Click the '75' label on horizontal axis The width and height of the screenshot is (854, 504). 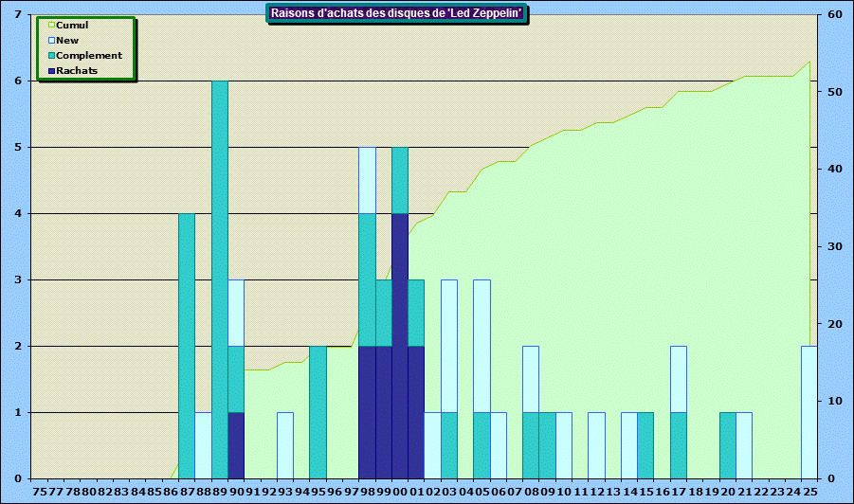pyautogui.click(x=39, y=493)
